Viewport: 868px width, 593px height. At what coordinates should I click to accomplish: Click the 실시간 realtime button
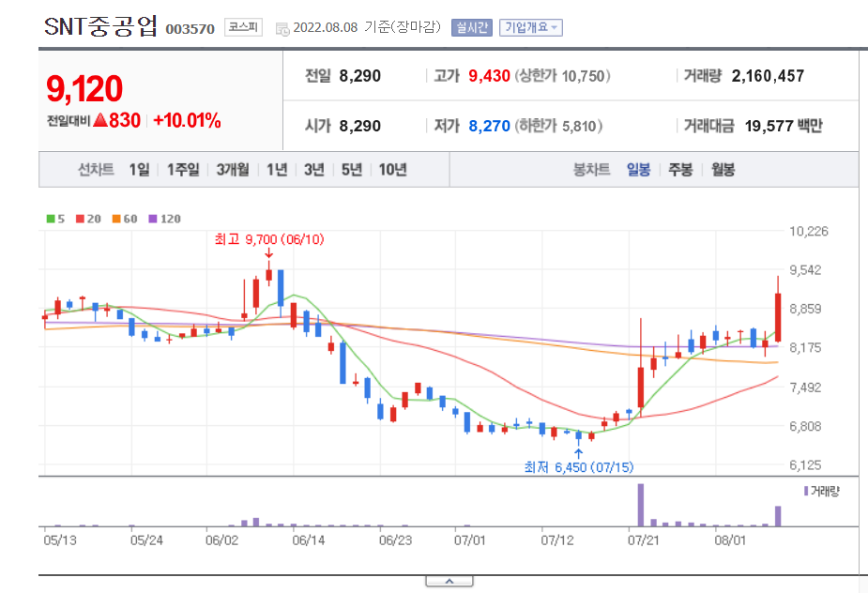pyautogui.click(x=472, y=27)
